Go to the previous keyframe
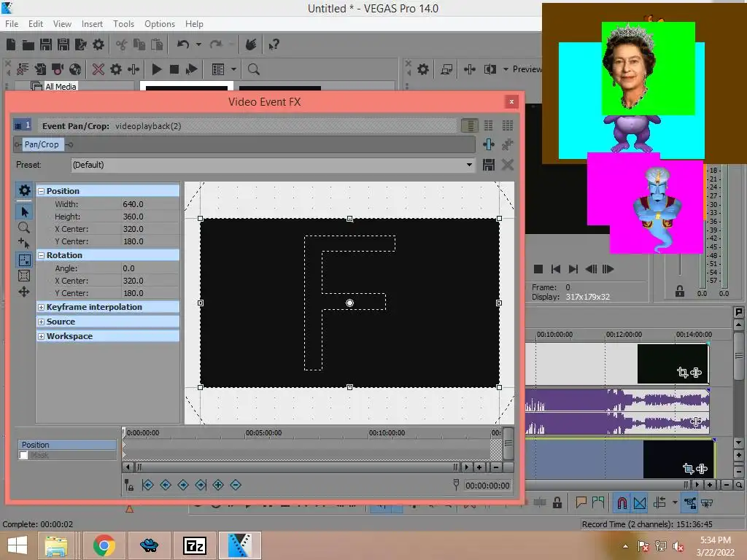 click(166, 485)
